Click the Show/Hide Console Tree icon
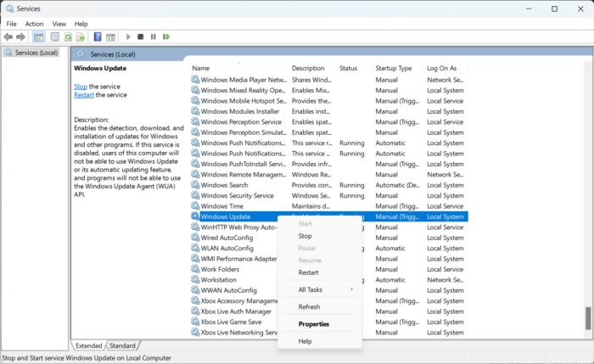The height and width of the screenshot is (364, 594). pyautogui.click(x=39, y=37)
